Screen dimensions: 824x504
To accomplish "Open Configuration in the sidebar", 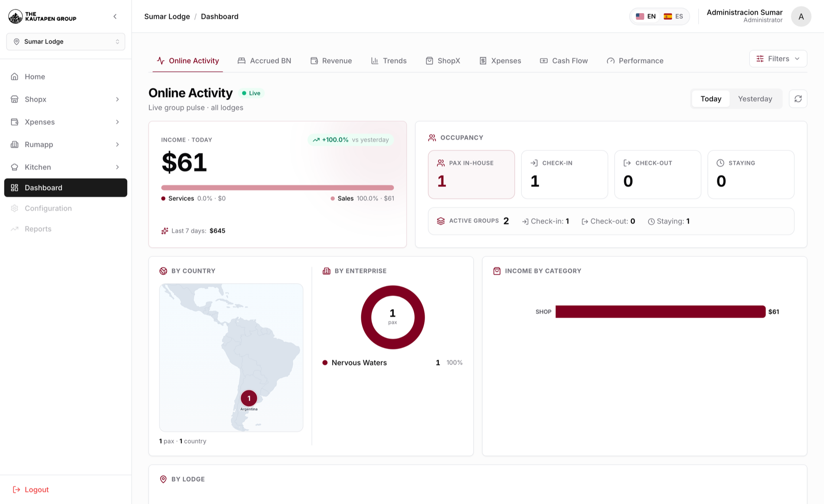I will tap(66, 208).
